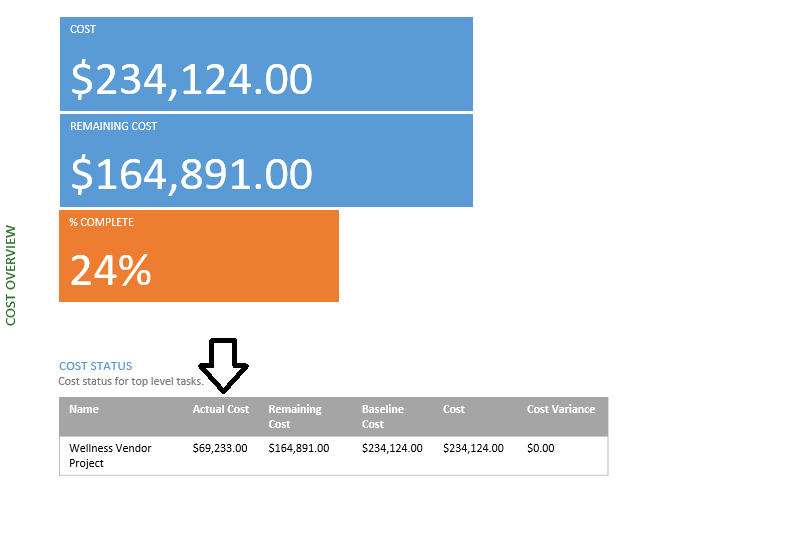
Task: Select the vertical COST OVERVIEW title
Action: coord(11,275)
